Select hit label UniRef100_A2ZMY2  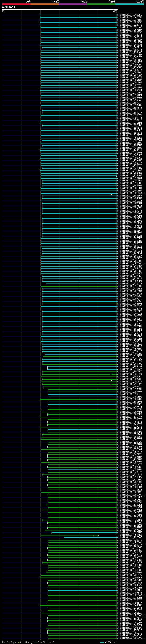(131, 85)
